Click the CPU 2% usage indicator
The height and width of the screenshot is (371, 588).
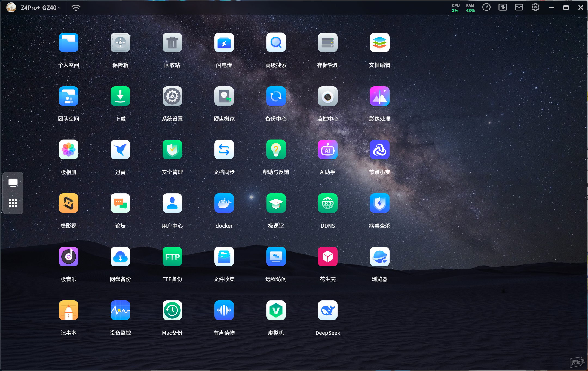455,8
